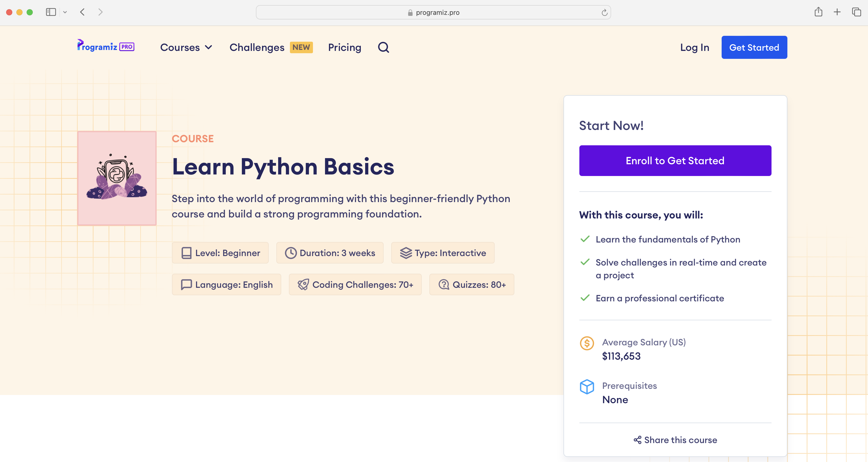The height and width of the screenshot is (462, 868).
Task: Click the share icon beside Share this course
Action: click(637, 439)
